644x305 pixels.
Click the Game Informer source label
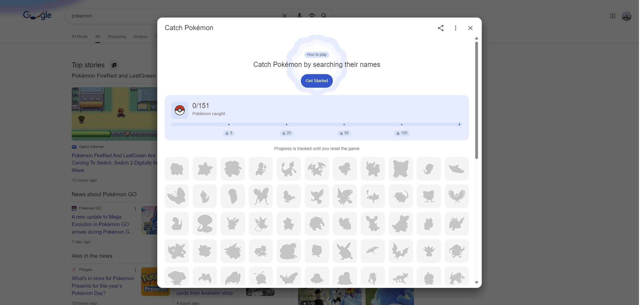coord(91,147)
